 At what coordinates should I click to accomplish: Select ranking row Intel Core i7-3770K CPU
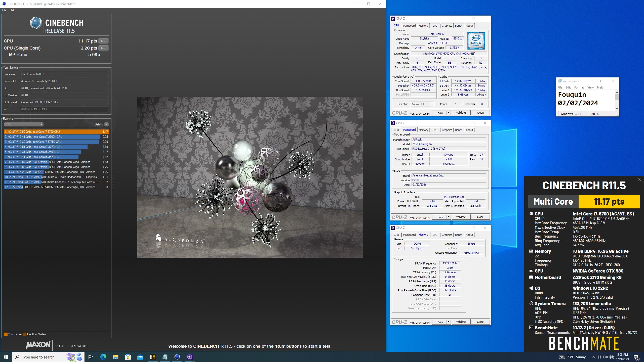click(x=56, y=147)
